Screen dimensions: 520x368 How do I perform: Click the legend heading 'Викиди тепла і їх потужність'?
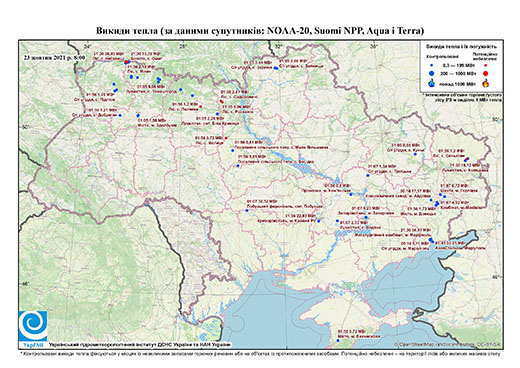coord(462,46)
